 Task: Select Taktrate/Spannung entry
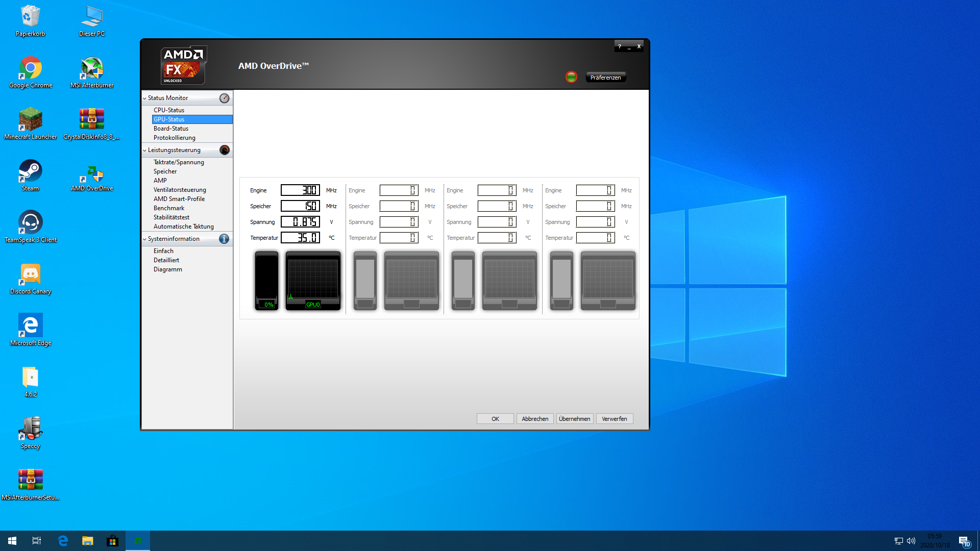click(179, 162)
